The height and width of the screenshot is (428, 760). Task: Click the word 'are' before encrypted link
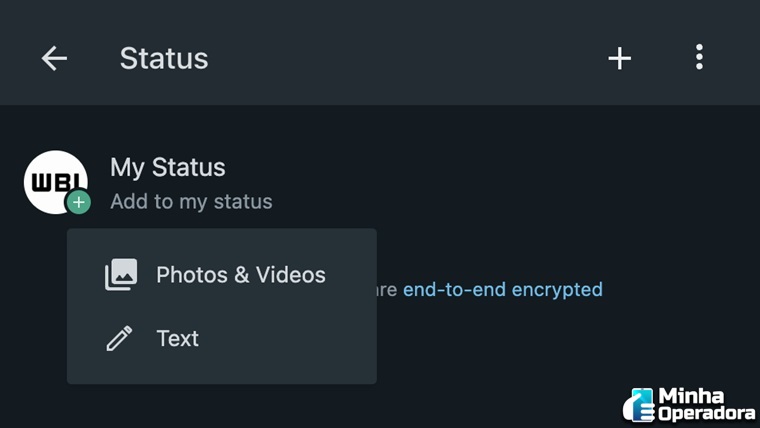pyautogui.click(x=387, y=290)
